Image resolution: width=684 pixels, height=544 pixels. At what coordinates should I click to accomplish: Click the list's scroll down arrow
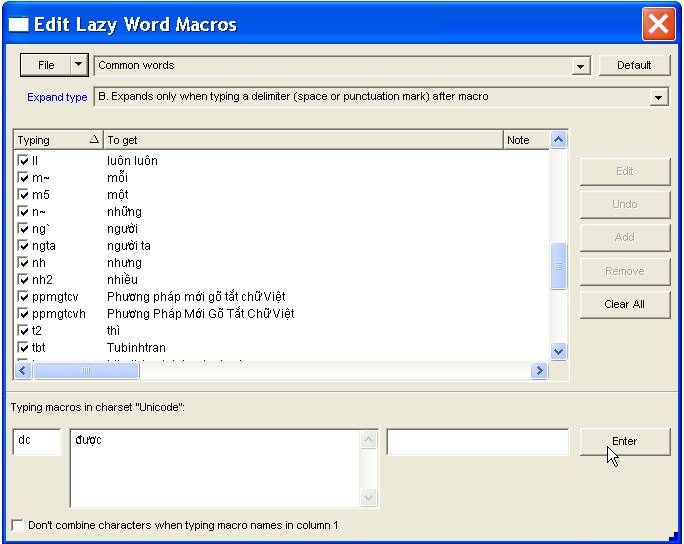tap(559, 351)
